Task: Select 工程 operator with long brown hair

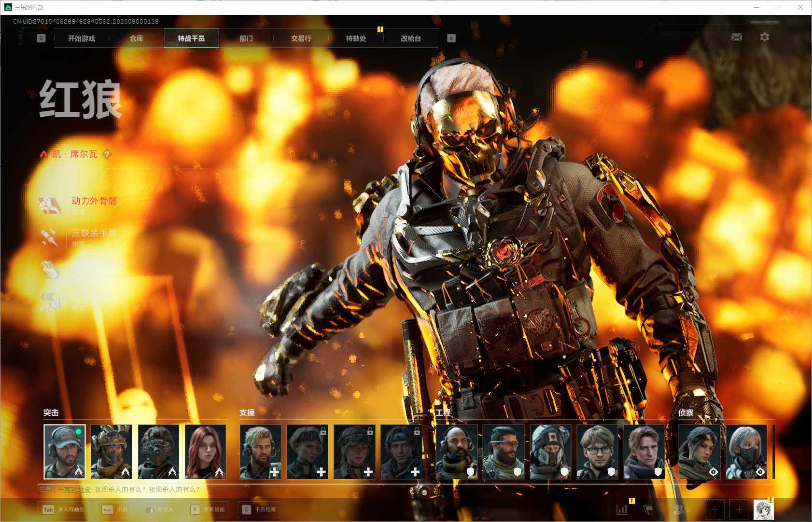Action: click(x=644, y=452)
